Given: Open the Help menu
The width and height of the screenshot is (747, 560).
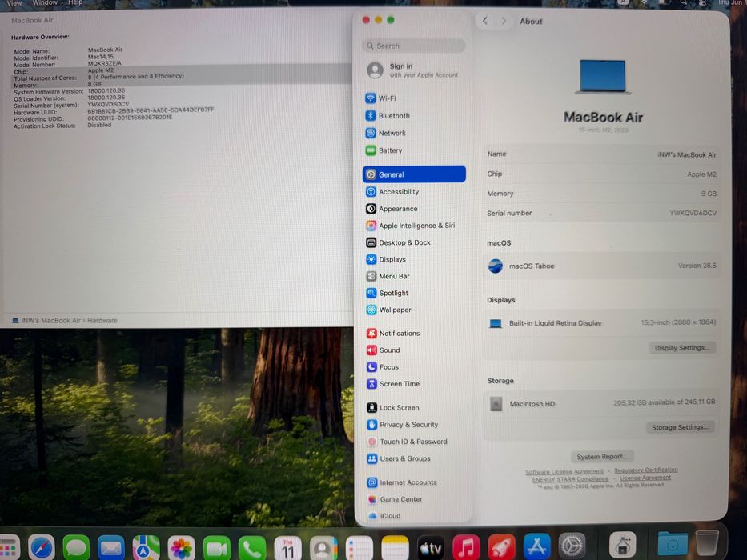Looking at the screenshot, I should pos(75,3).
